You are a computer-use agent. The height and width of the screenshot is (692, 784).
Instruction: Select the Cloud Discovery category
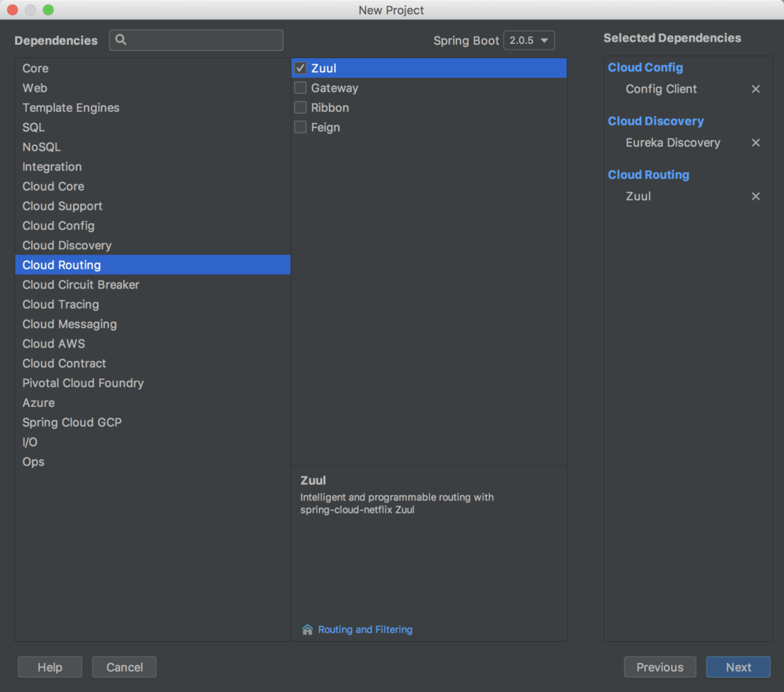click(x=67, y=245)
